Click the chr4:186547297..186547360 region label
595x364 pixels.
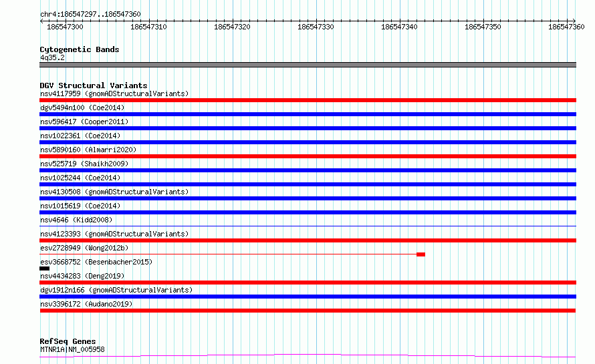(90, 14)
